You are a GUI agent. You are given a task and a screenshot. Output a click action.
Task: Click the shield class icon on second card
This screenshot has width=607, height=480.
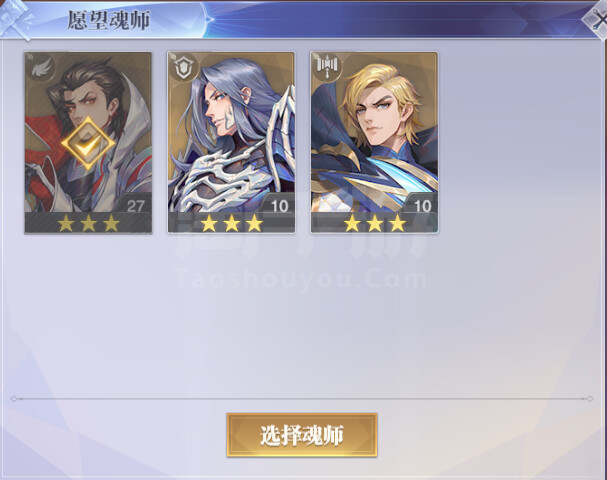click(x=184, y=69)
